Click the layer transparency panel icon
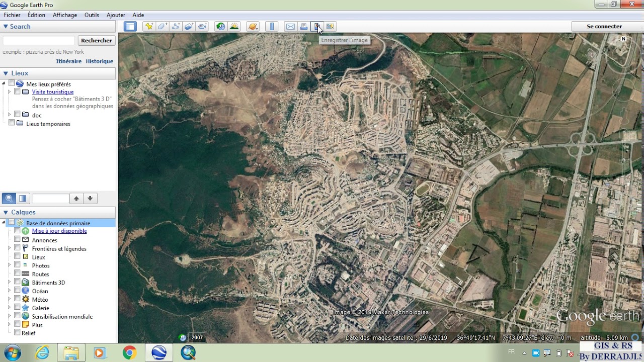Viewport: 644px width, 362px height. [23, 198]
